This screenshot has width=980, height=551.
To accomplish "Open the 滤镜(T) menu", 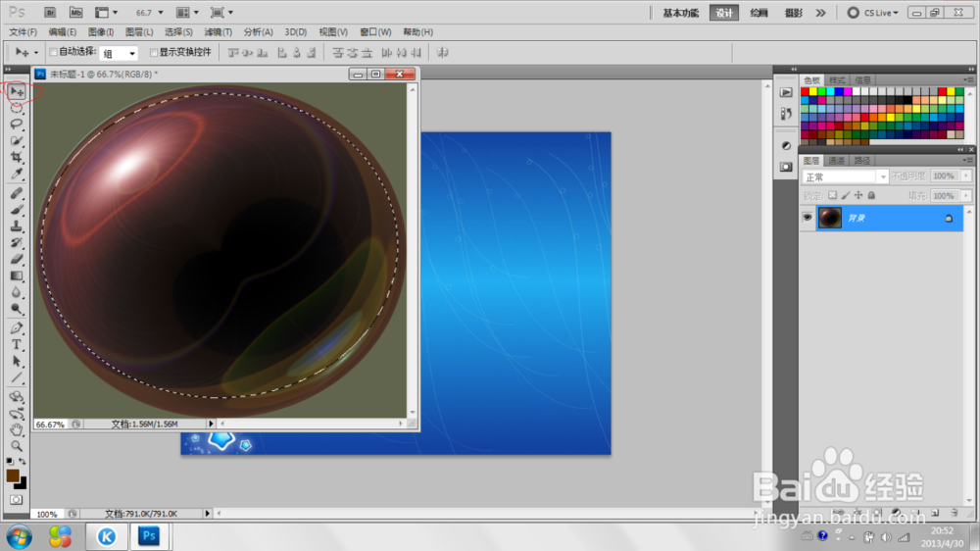I will (x=219, y=32).
